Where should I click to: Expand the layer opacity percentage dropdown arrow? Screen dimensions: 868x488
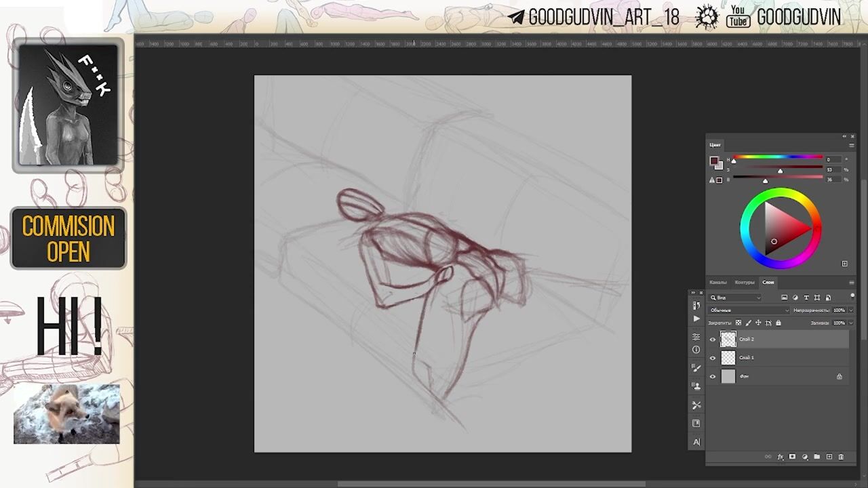(850, 310)
